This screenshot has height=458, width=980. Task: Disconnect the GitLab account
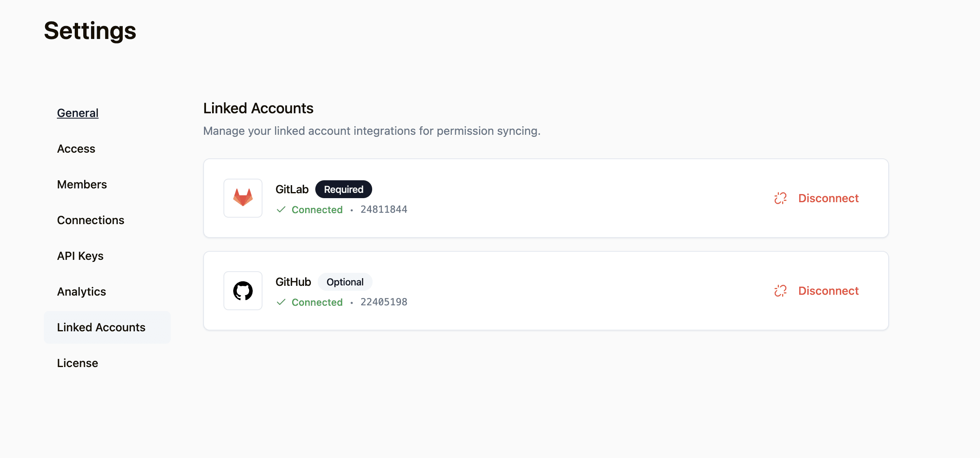(x=817, y=198)
